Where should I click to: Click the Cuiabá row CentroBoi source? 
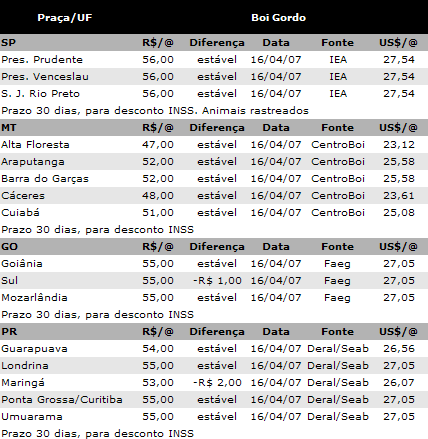[338, 213]
